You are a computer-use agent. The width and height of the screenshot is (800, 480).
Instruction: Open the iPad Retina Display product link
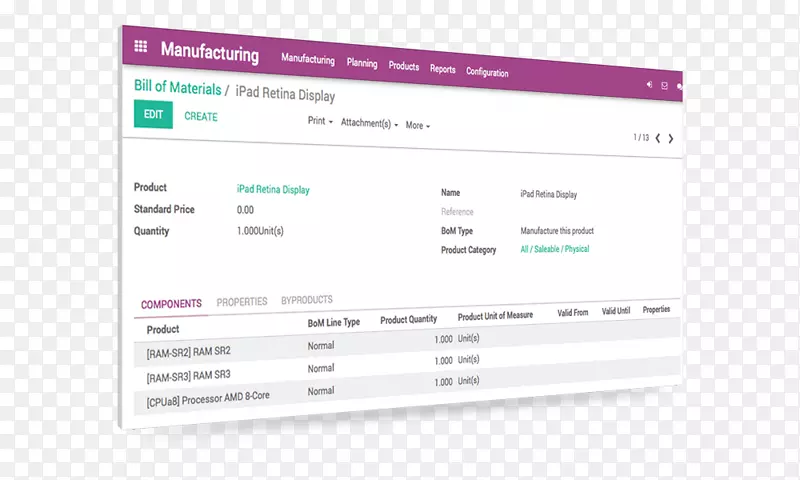click(273, 189)
